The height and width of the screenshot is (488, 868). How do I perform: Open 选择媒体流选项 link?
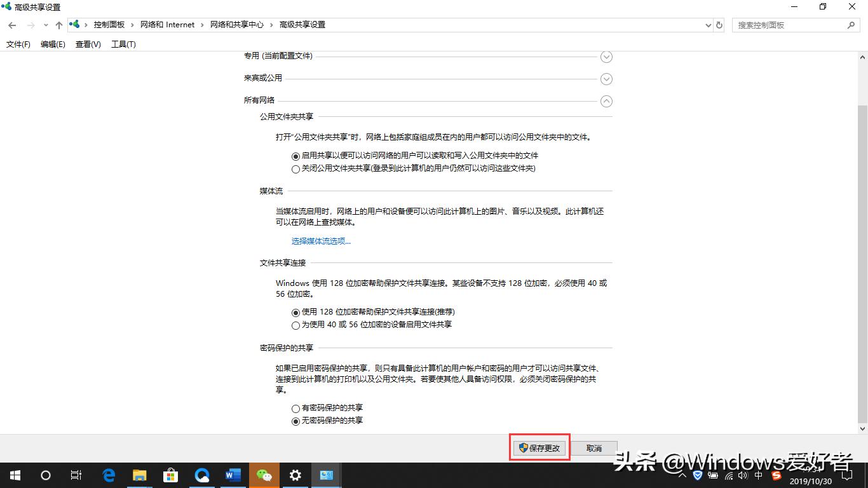[x=321, y=241]
